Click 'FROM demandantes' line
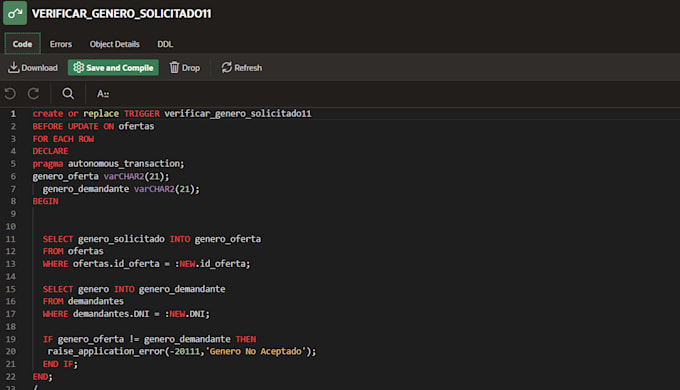680x390 pixels. tap(83, 301)
